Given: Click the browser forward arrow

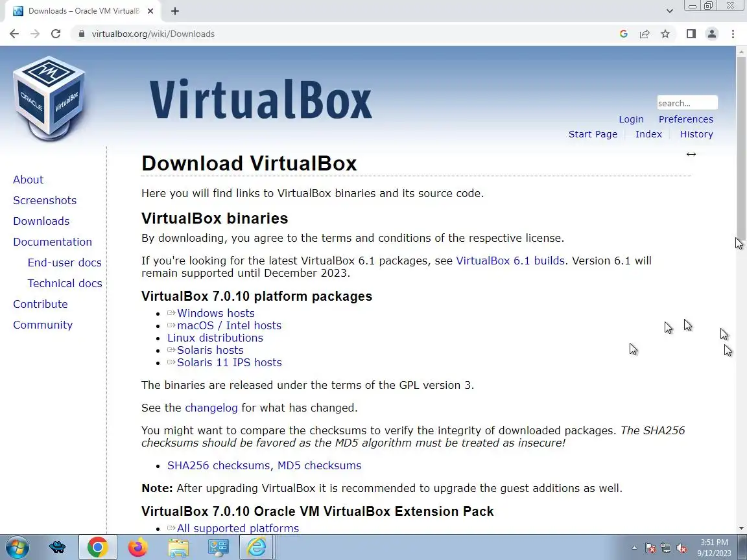Looking at the screenshot, I should tap(35, 34).
